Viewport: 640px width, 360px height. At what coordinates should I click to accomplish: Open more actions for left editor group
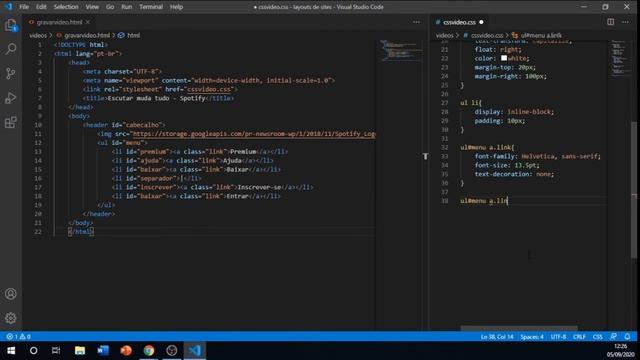click(x=416, y=22)
